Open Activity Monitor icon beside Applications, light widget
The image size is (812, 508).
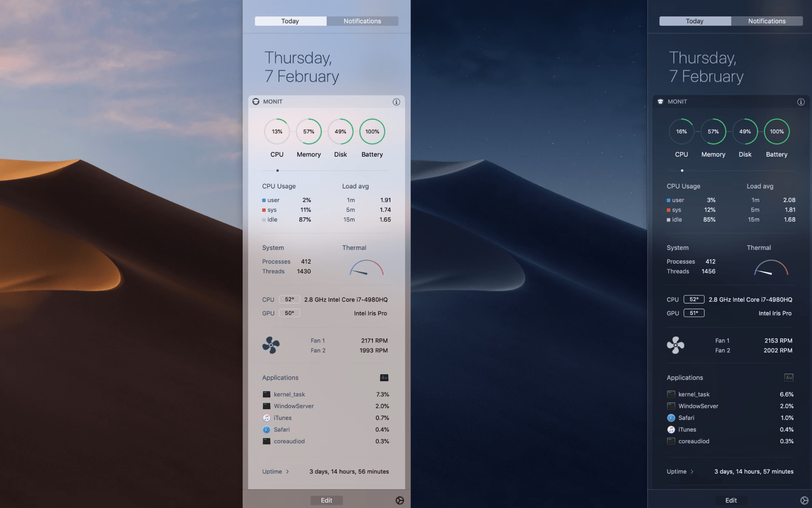(x=384, y=378)
